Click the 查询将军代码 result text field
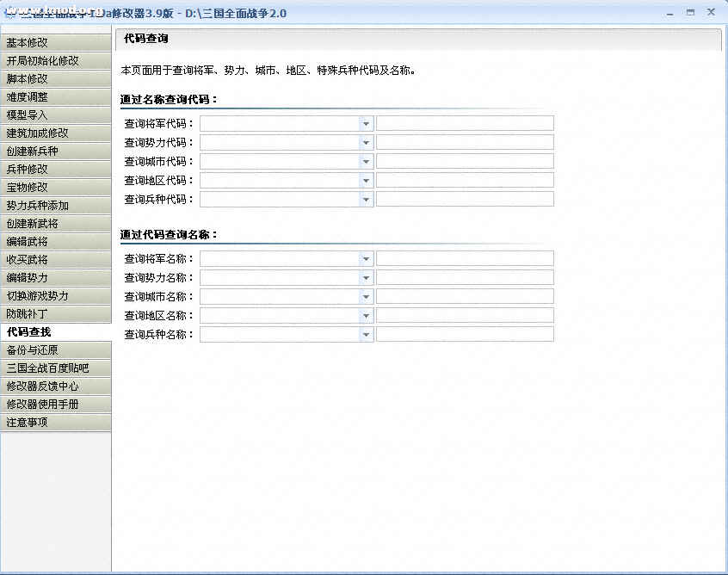The width and height of the screenshot is (728, 575). coord(465,124)
